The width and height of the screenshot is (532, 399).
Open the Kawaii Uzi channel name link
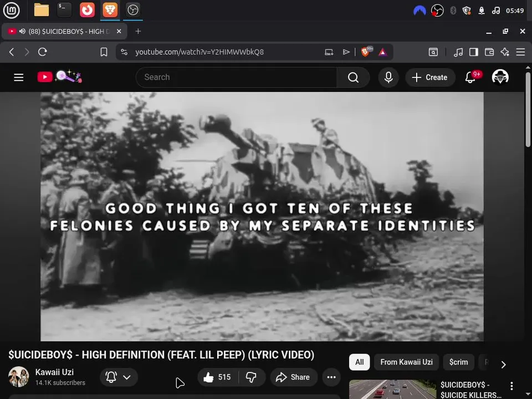[x=54, y=372]
